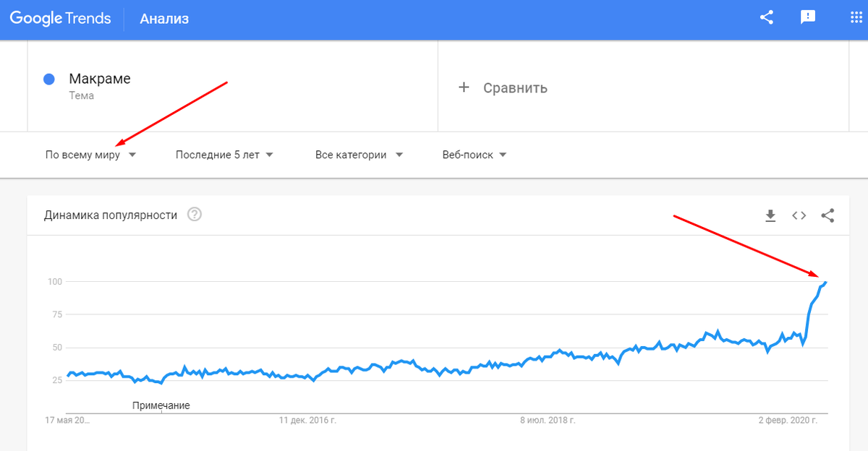Click the Google Trends logo
Viewport: 868px width, 451px height.
pyautogui.click(x=60, y=19)
